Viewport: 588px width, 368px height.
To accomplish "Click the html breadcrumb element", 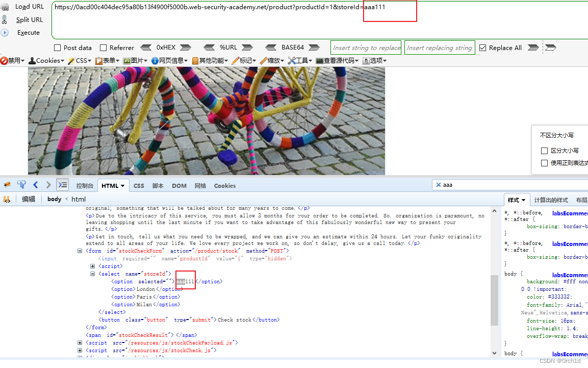I will (79, 199).
